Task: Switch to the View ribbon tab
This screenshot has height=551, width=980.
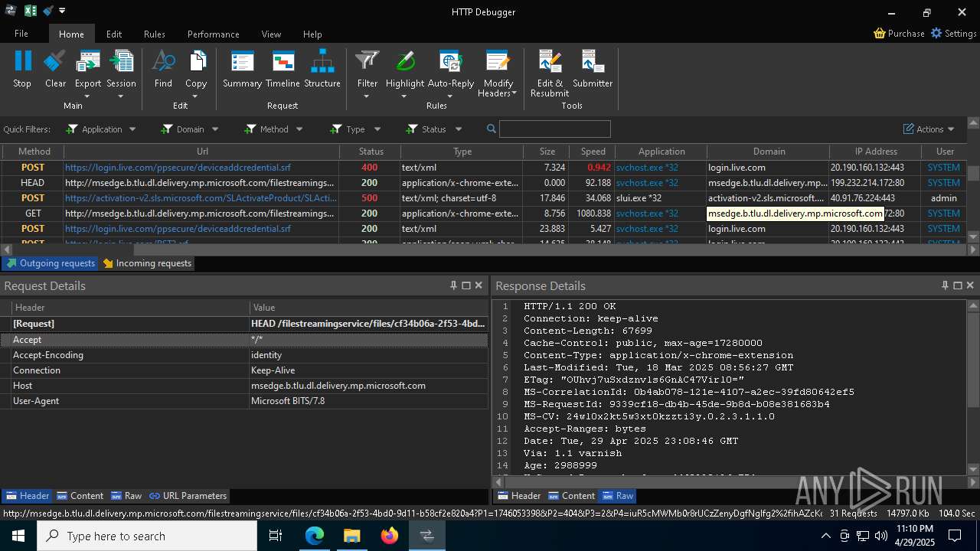Action: click(x=271, y=34)
